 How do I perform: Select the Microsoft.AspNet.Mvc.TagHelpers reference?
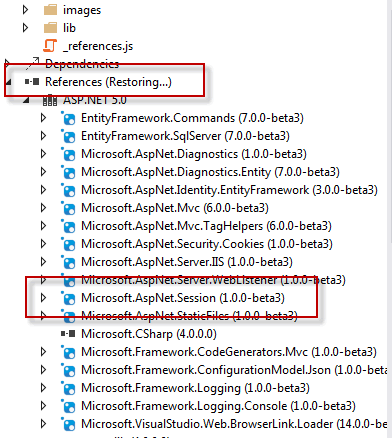tap(206, 226)
